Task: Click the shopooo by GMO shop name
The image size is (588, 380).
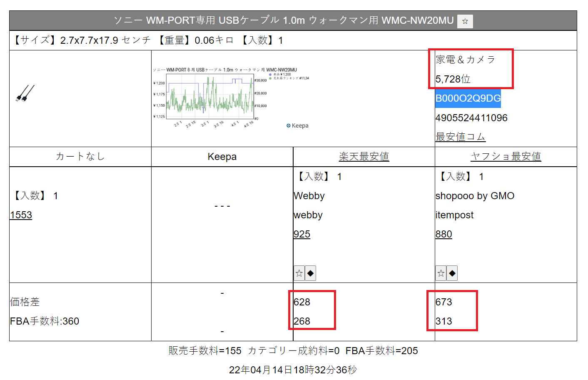Action: coord(475,196)
